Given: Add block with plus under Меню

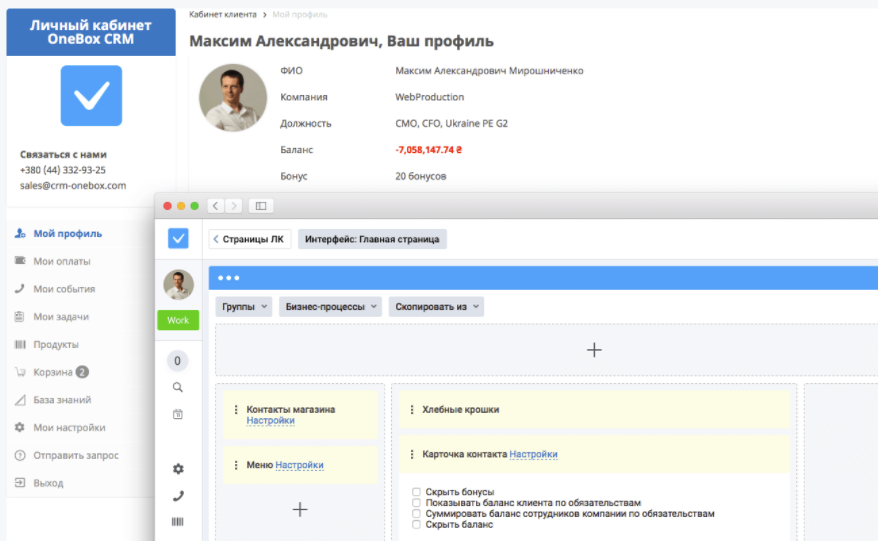Looking at the screenshot, I should pyautogui.click(x=300, y=509).
